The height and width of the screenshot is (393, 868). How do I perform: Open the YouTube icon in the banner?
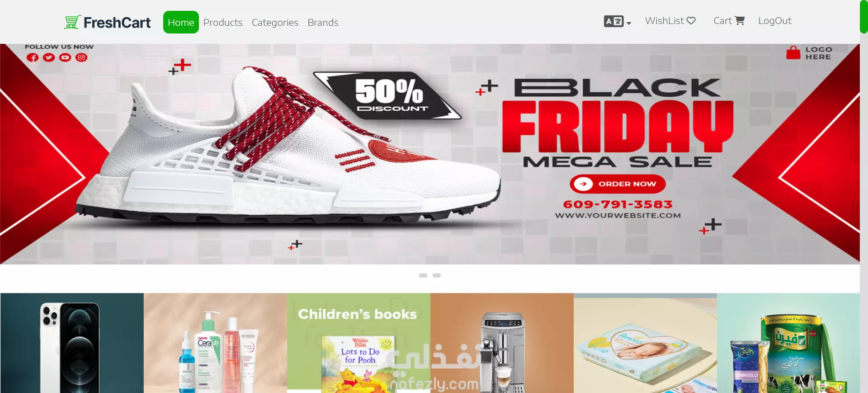(65, 57)
